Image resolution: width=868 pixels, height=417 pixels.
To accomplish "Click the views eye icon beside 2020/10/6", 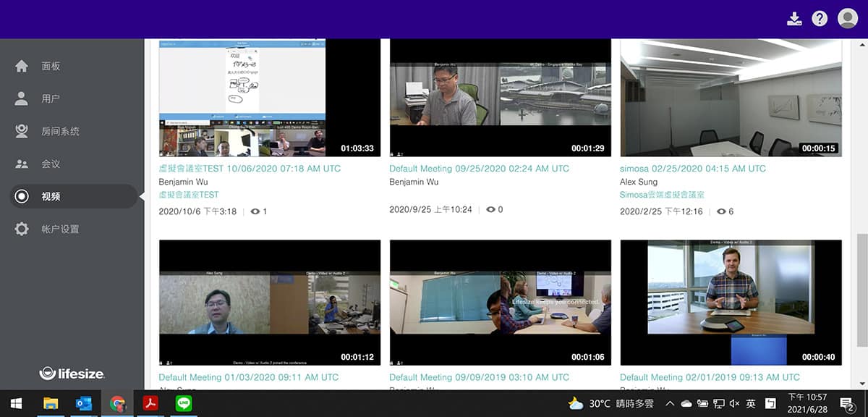I will point(255,211).
